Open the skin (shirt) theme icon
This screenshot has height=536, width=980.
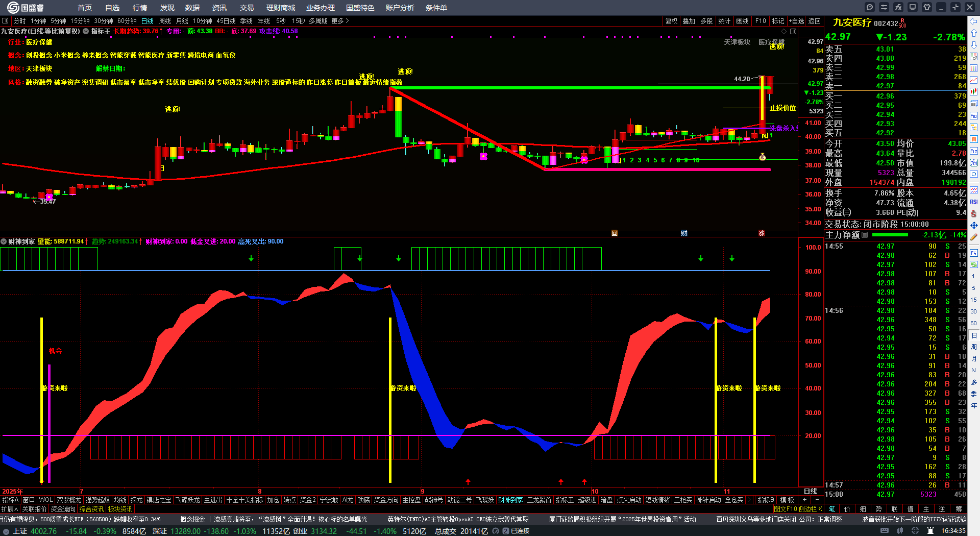927,7
